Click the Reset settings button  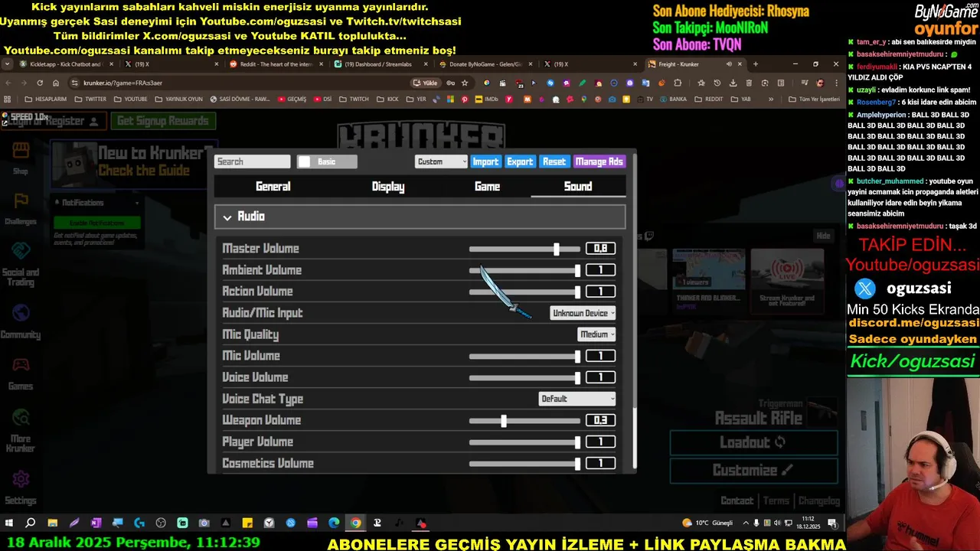point(554,161)
